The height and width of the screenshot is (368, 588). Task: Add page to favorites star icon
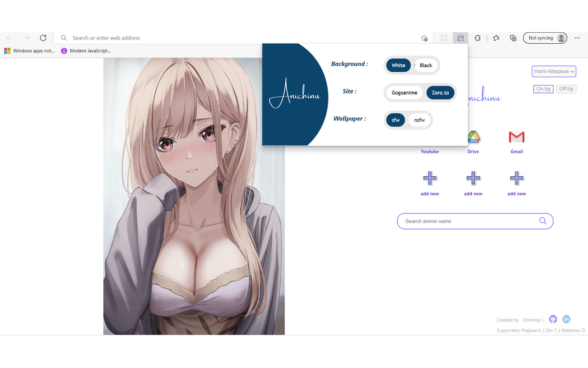[424, 38]
